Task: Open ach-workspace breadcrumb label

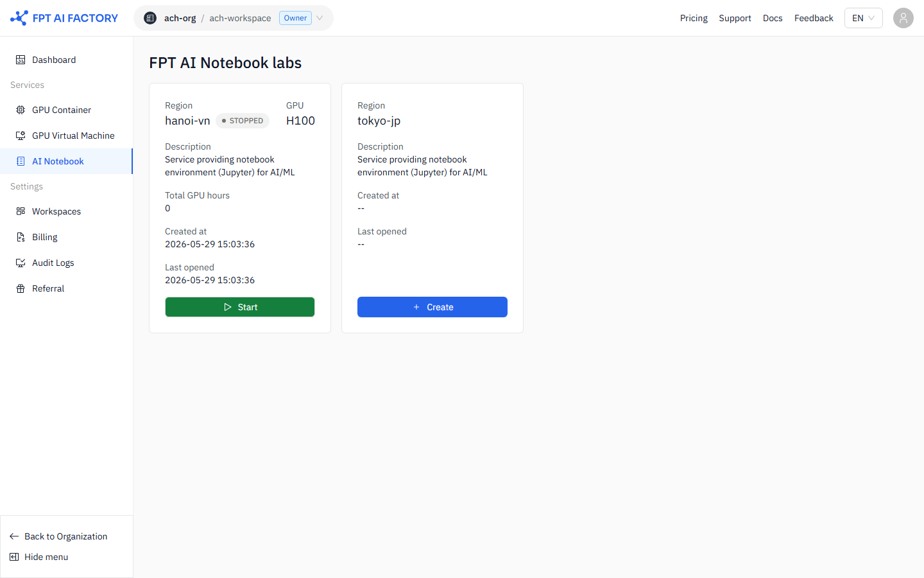Action: pos(240,18)
